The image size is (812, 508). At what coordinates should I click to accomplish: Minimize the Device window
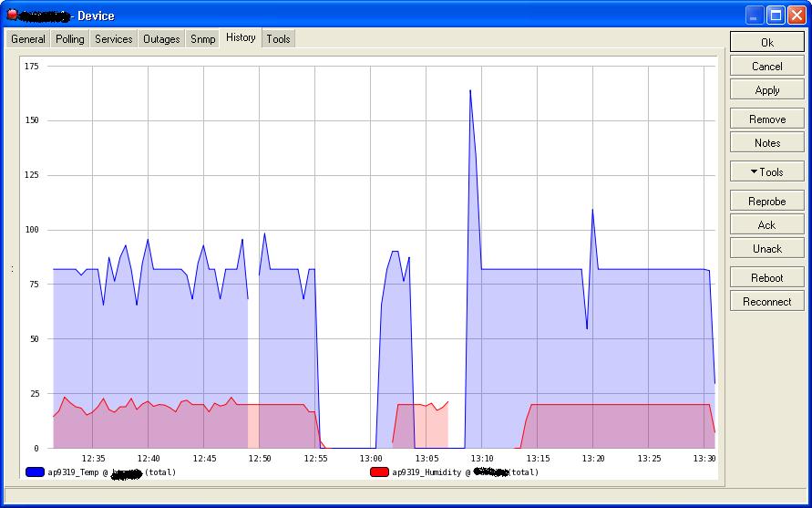(755, 16)
